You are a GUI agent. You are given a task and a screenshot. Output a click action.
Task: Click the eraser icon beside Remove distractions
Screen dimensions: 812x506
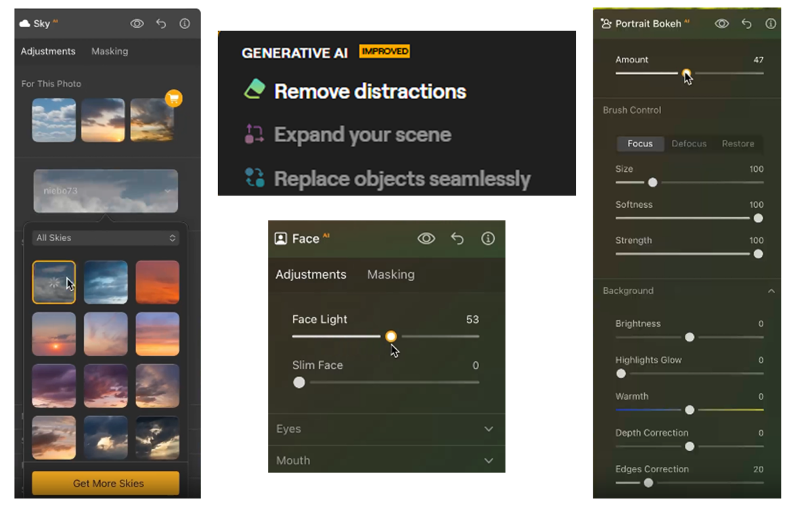[254, 90]
